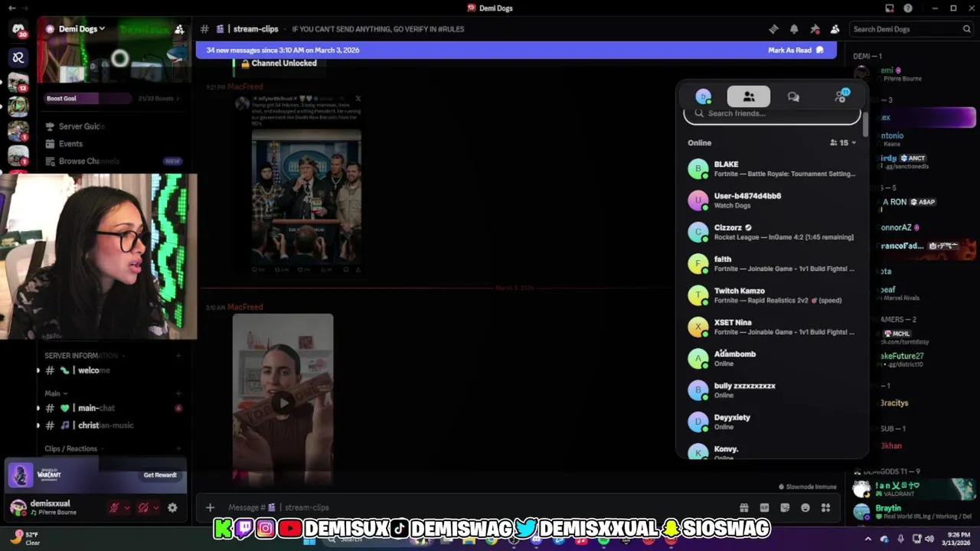Open the sticker picker icon
Viewport: 980px width, 551px height.
tap(785, 507)
